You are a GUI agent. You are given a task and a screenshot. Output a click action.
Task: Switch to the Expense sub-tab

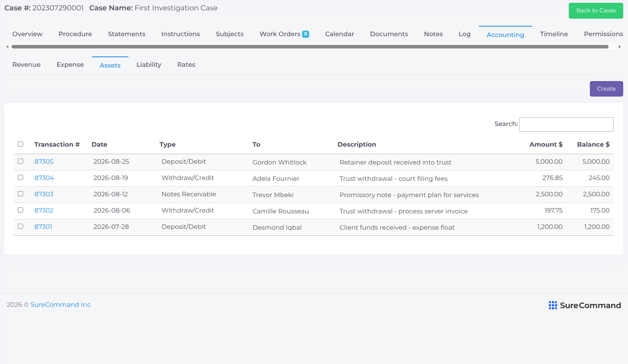click(x=70, y=65)
